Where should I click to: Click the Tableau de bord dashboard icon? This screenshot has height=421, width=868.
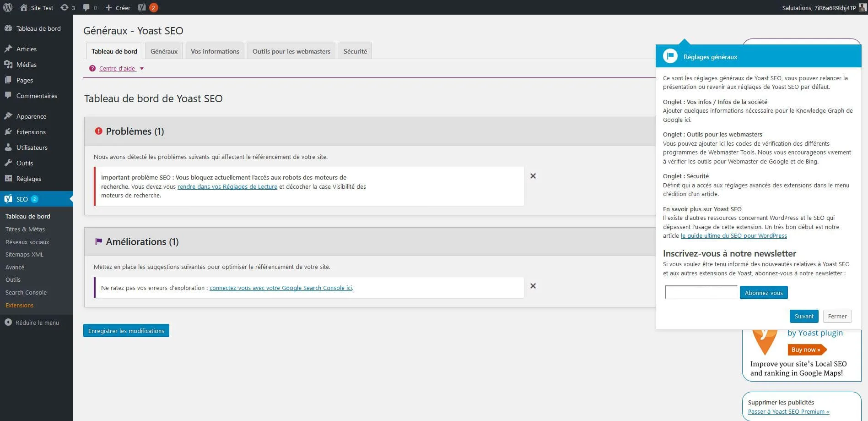click(x=8, y=28)
